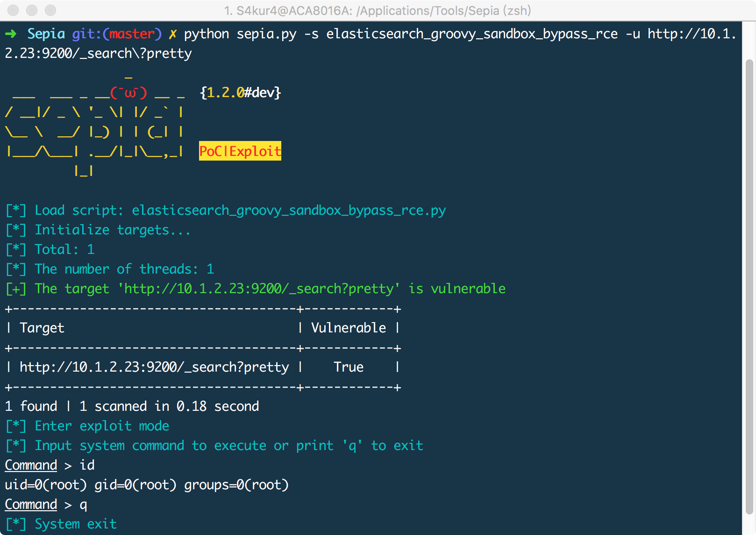Click 'The number of threads: 1' line
The height and width of the screenshot is (535, 756).
(110, 269)
